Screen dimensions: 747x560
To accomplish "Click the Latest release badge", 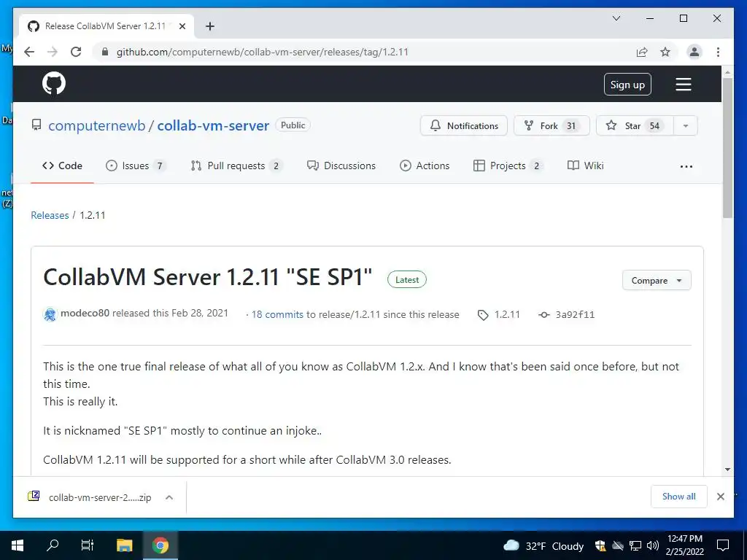I will point(407,279).
